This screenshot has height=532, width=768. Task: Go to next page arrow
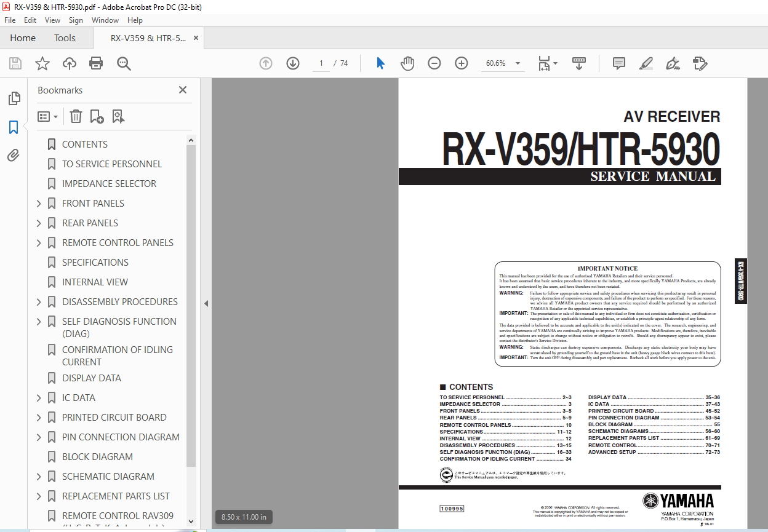(x=293, y=63)
